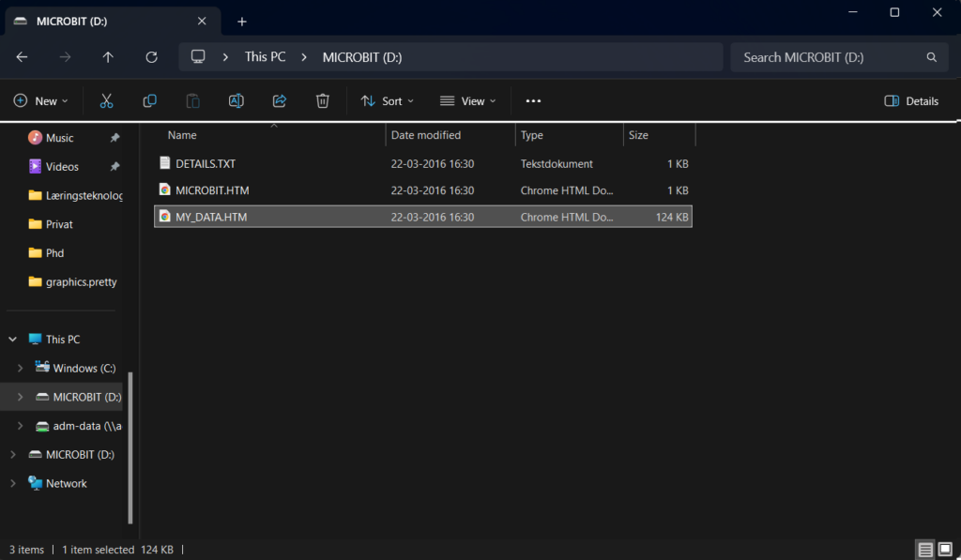Click This PC in the address bar
Screen dimensions: 961x560
(265, 57)
